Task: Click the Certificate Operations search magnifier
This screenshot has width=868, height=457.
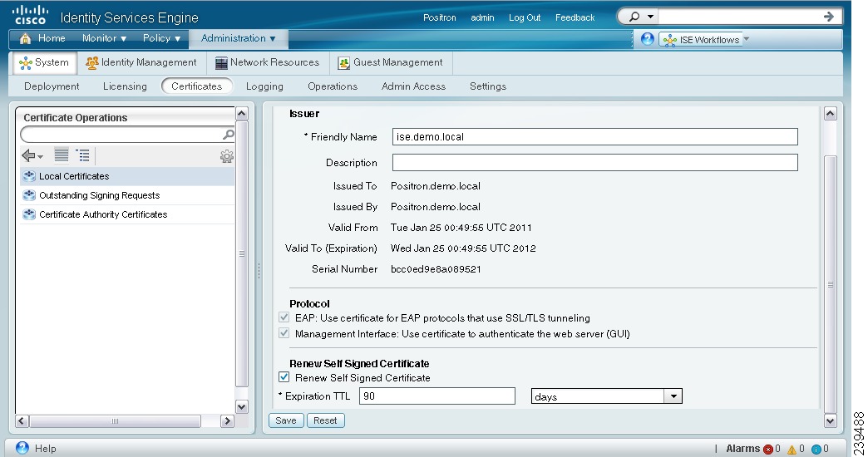Action: tap(228, 135)
